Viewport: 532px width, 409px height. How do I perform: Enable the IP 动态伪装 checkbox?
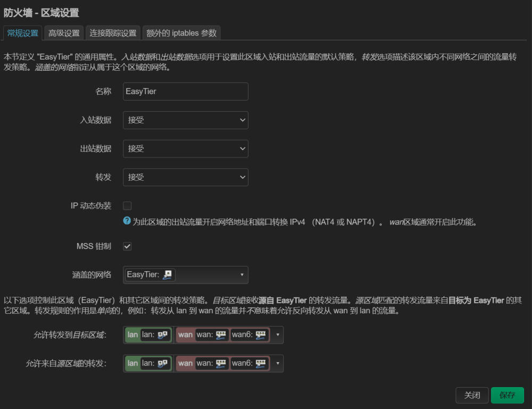click(127, 206)
